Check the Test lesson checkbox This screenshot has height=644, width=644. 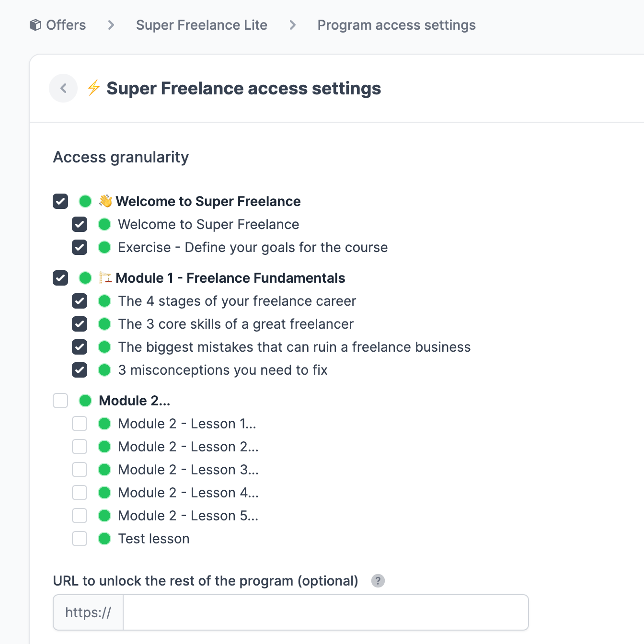coord(80,539)
